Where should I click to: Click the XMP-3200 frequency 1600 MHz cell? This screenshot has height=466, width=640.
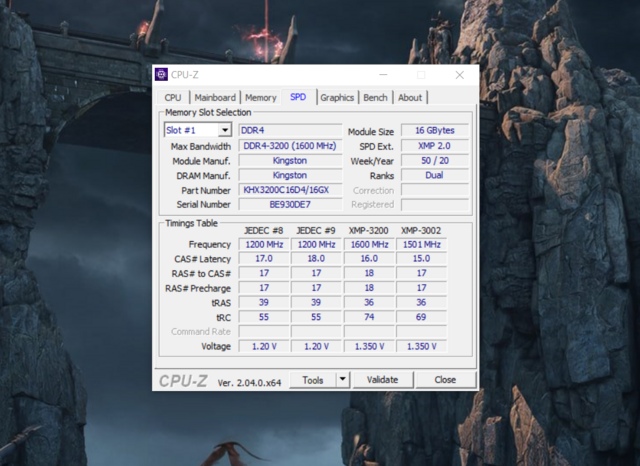click(369, 244)
